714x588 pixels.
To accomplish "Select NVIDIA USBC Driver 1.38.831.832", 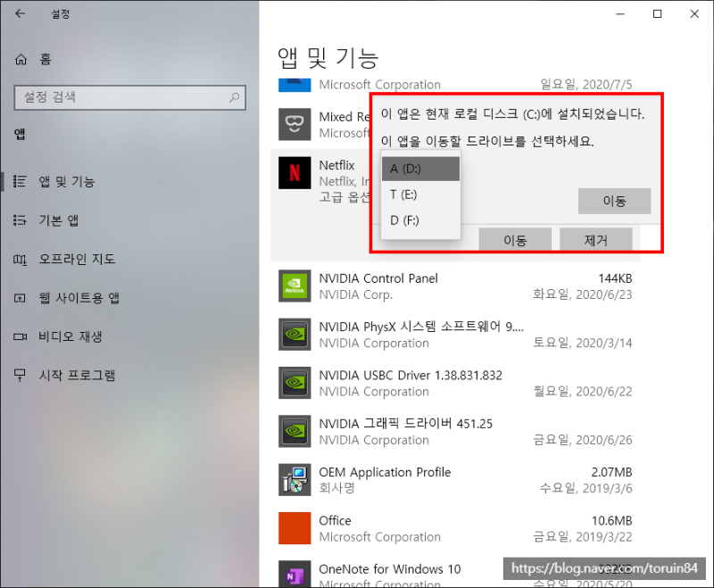I will click(411, 375).
